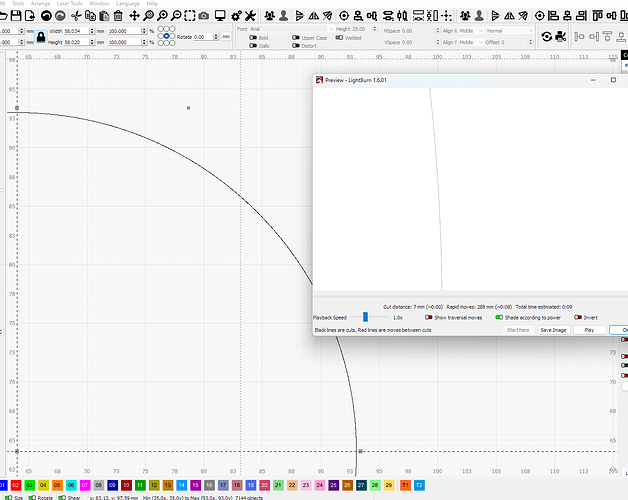628x500 pixels.
Task: Align selected objects along left edges
Action: 553,16
